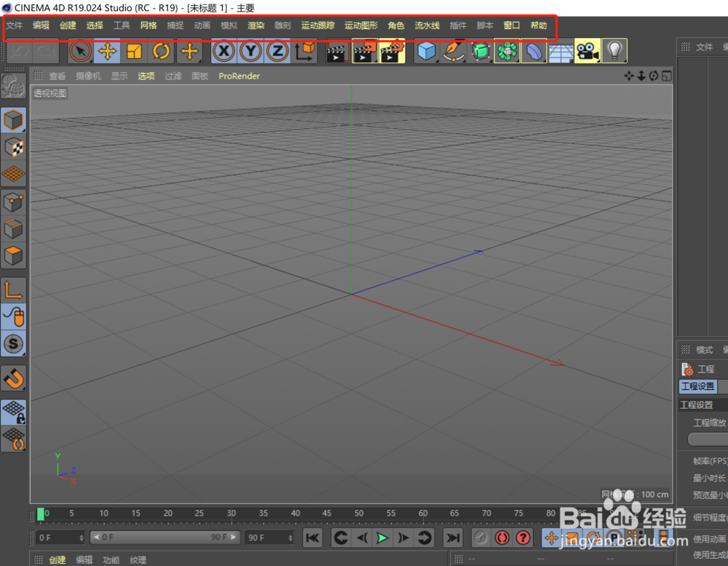Click the current frame 0 F field
Viewport: 728px width, 566px height.
(60, 538)
